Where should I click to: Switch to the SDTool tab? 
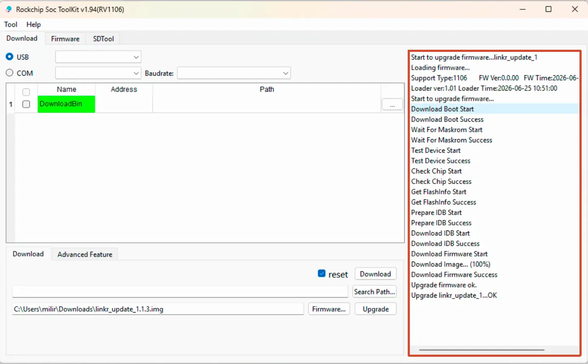click(103, 39)
